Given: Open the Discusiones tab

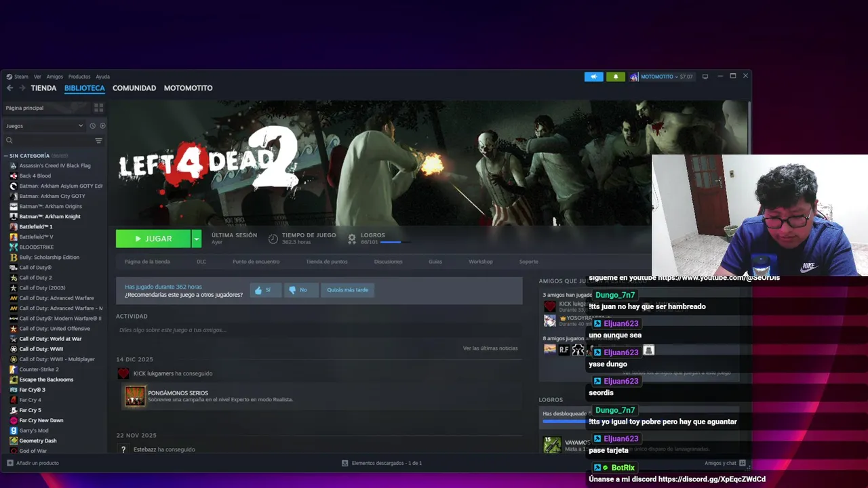Looking at the screenshot, I should pos(388,262).
